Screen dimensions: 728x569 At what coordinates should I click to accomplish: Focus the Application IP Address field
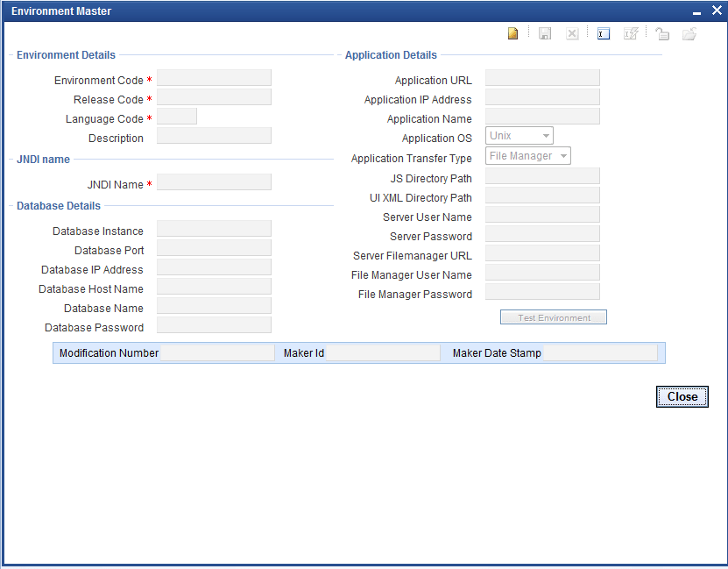point(543,97)
